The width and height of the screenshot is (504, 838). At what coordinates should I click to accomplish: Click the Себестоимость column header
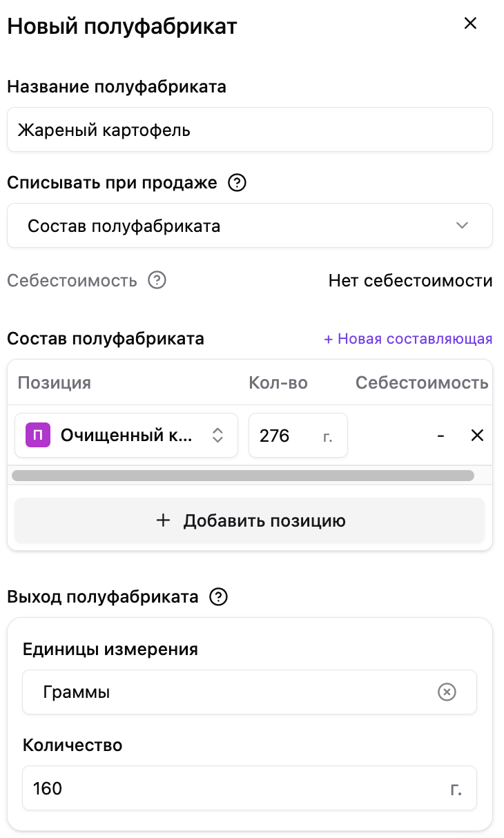(422, 382)
